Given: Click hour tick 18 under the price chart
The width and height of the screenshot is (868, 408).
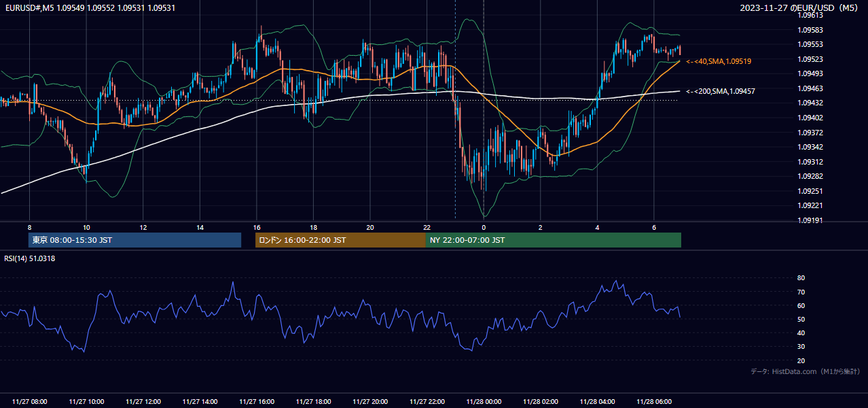Looking at the screenshot, I should (313, 228).
